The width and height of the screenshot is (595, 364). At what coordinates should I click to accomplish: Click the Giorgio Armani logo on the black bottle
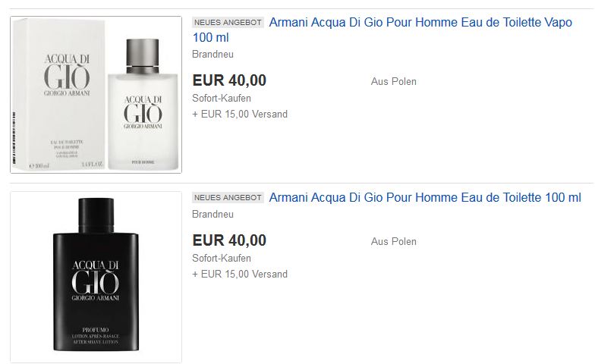coord(96,281)
